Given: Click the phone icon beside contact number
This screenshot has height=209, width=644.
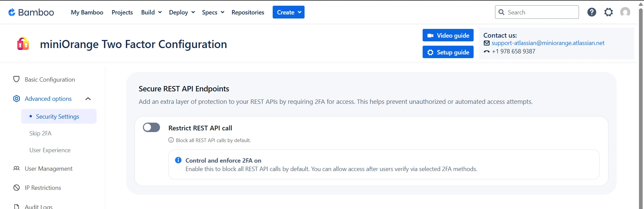Looking at the screenshot, I should [x=487, y=51].
